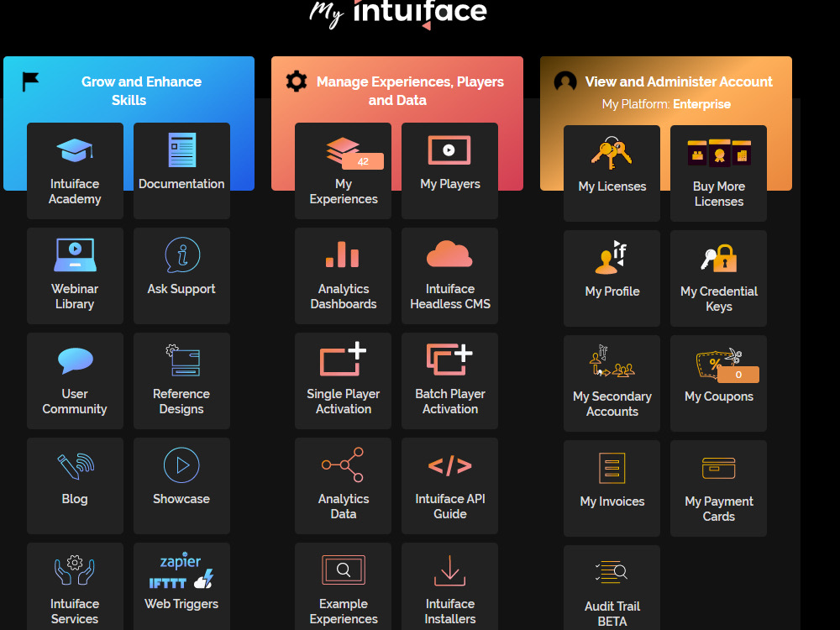
Task: Open the User Community chat bubble icon
Action: 75,360
